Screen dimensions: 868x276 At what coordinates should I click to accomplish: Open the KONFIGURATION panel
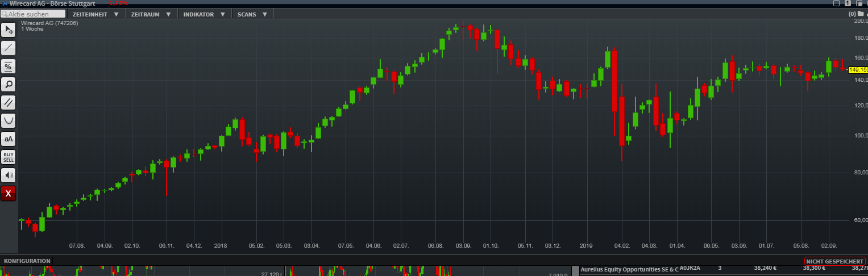tap(27, 261)
